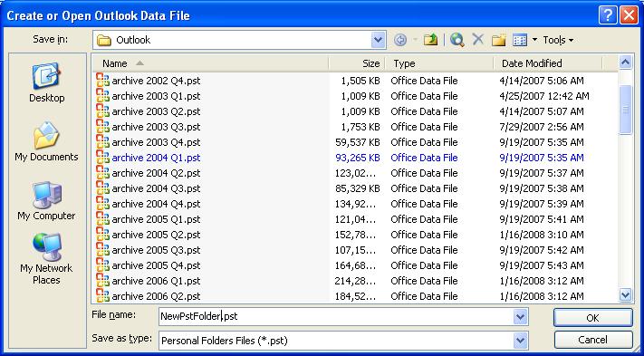Sort by the Date Modified column header
The width and height of the screenshot is (644, 356).
tap(547, 63)
